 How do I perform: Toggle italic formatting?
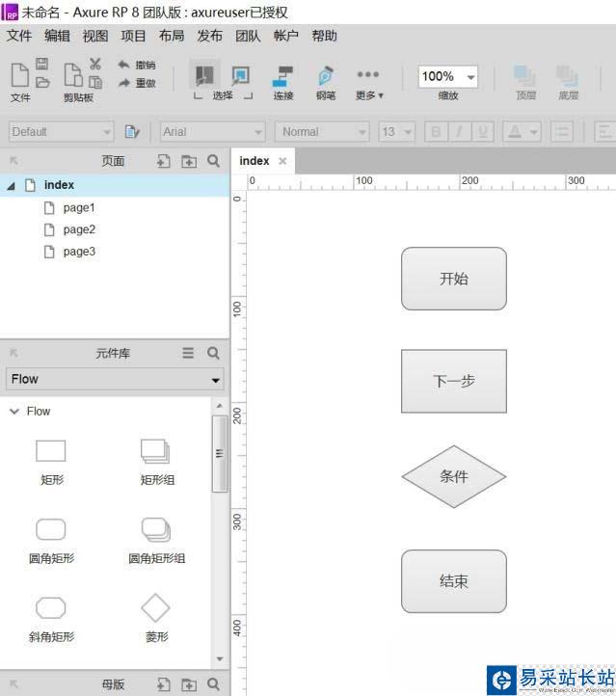coord(459,132)
